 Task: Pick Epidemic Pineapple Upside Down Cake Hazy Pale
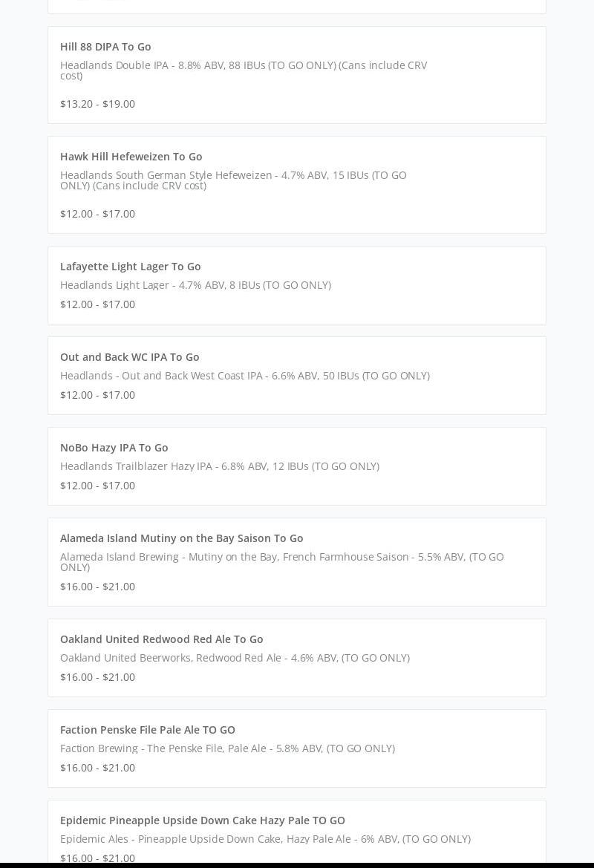click(202, 820)
